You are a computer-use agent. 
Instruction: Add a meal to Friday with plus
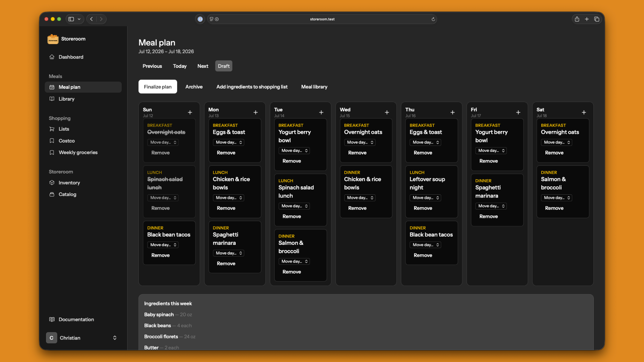518,112
